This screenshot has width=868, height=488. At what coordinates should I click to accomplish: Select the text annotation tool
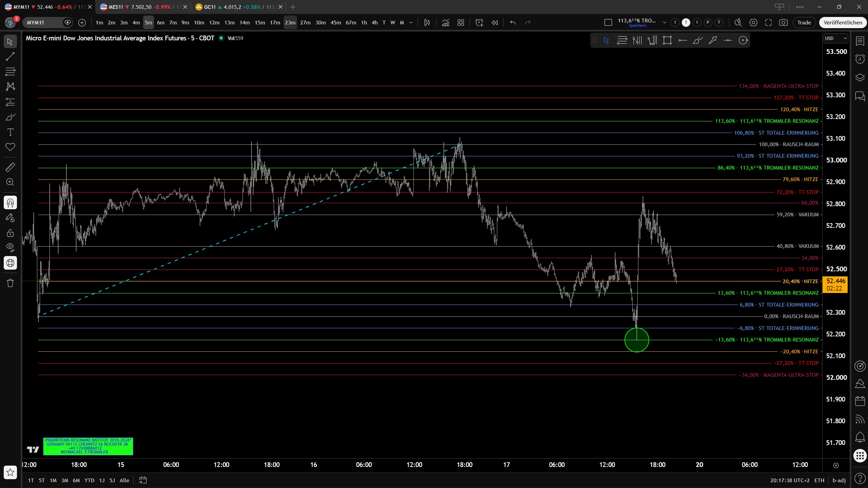click(x=10, y=132)
